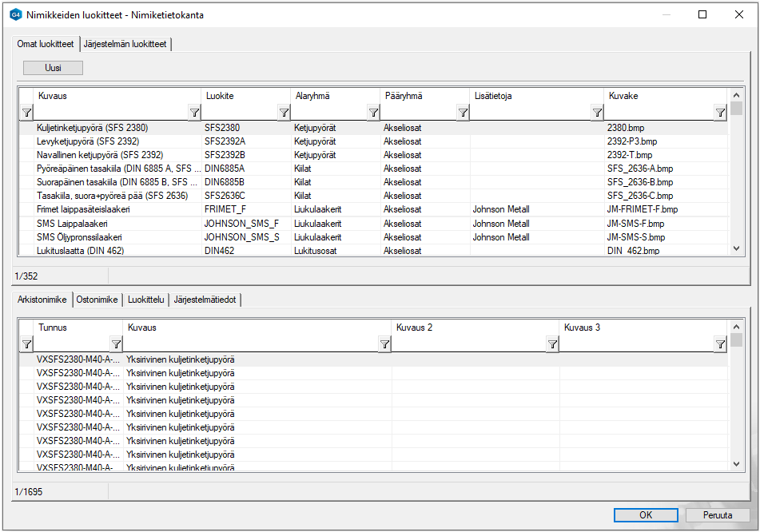Open the Luokite column filter icon

tap(284, 113)
